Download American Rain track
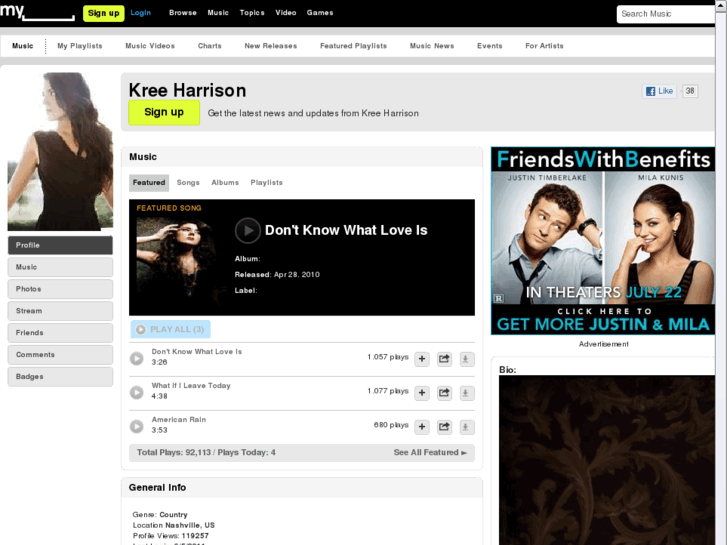 pos(466,426)
